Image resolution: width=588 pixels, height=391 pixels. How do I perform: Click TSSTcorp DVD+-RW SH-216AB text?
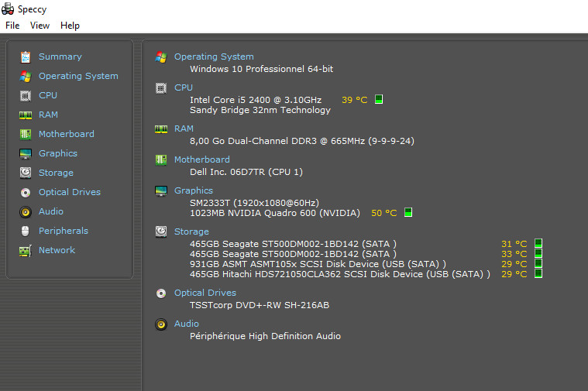click(260, 305)
